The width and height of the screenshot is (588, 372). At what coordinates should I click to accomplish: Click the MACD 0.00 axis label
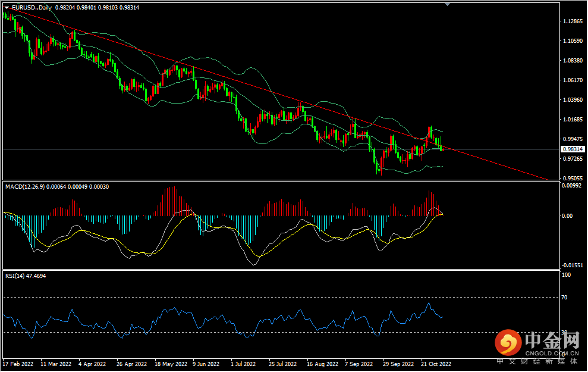click(x=568, y=216)
